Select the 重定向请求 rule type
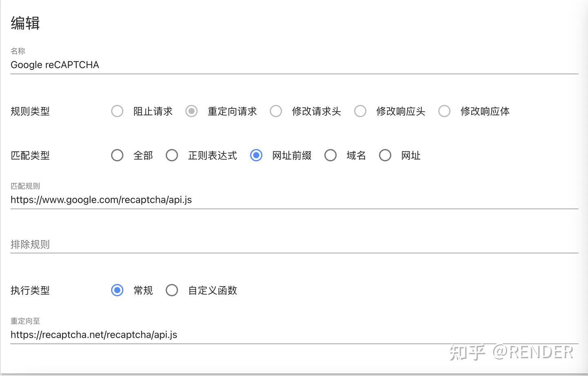The width and height of the screenshot is (588, 376). pyautogui.click(x=192, y=111)
